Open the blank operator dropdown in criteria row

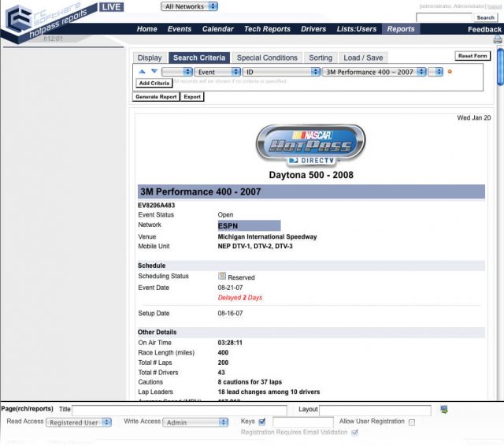click(177, 72)
